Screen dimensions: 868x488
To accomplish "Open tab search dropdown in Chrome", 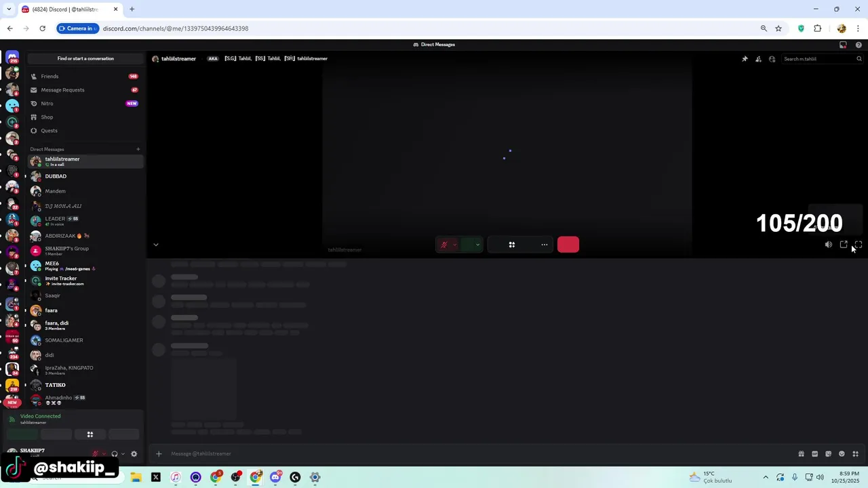I will 8,9.
